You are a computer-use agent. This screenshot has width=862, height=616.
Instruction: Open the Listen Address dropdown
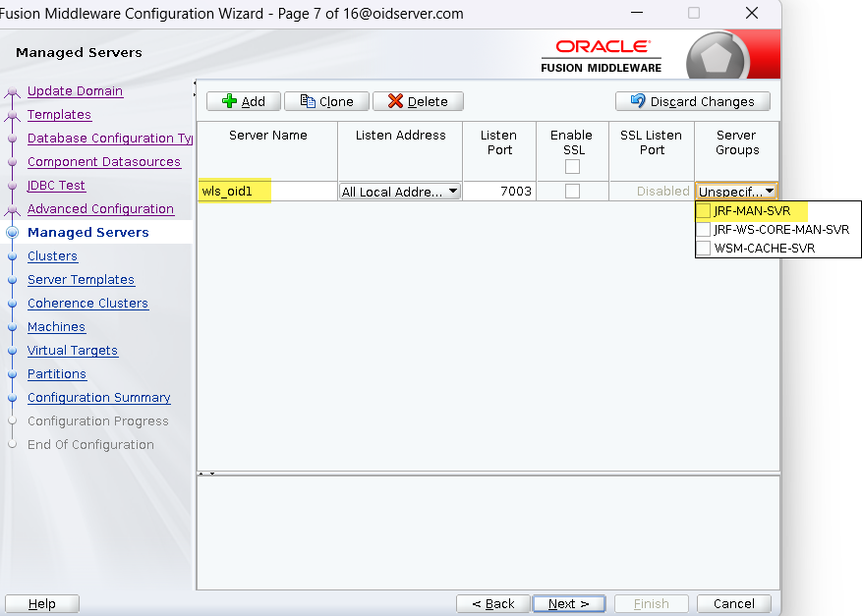(453, 192)
